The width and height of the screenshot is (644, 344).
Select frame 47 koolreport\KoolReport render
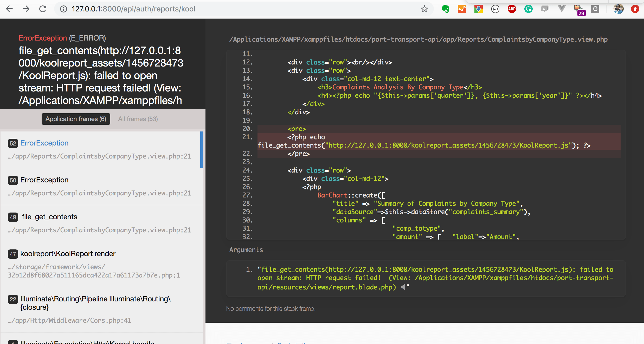(101, 264)
